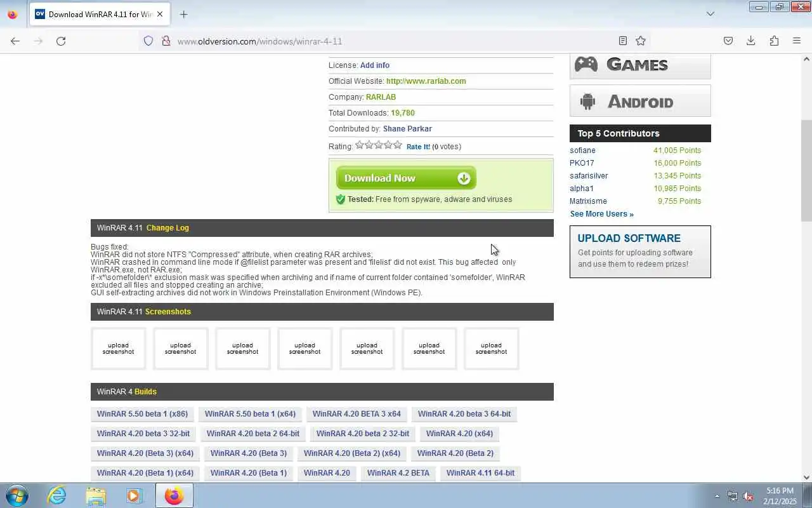Open the Android category banner

coord(640,101)
